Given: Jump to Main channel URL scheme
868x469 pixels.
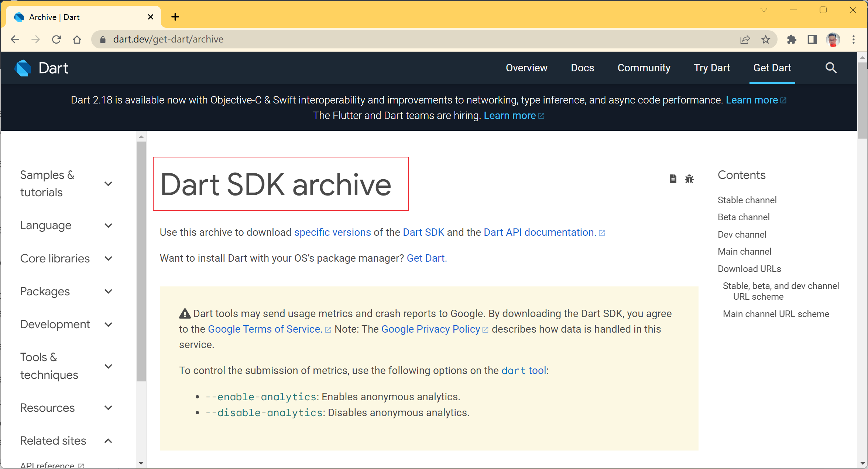Looking at the screenshot, I should (x=776, y=314).
